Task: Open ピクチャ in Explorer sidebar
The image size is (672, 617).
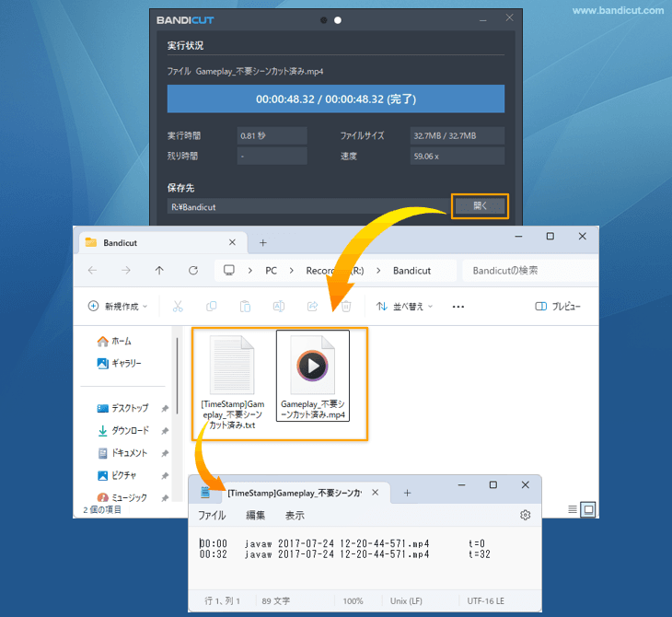Action: tap(117, 475)
